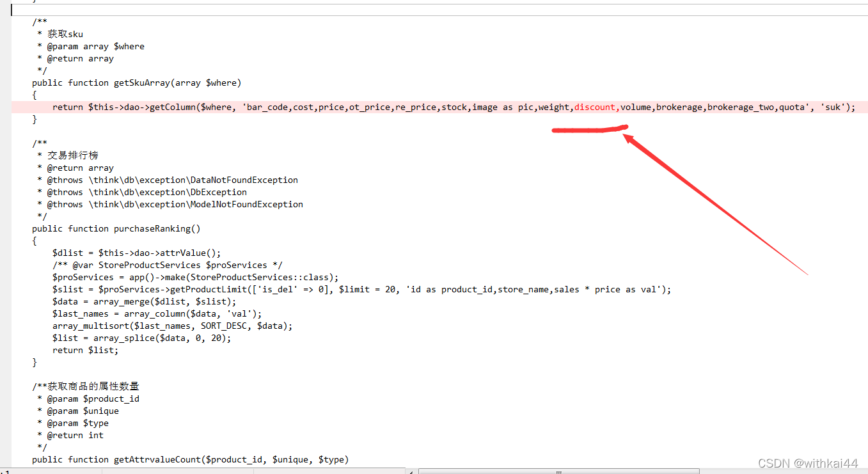The height and width of the screenshot is (474, 868).
Task: Click the '$data = array_merge($dlist, $slist);' line
Action: 145,301
